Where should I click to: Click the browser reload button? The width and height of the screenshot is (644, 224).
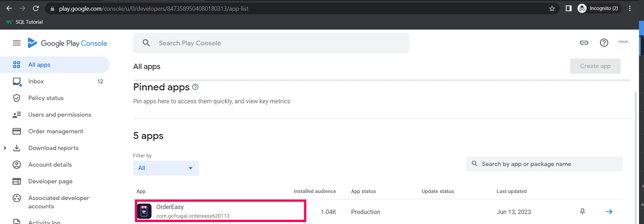[36, 9]
